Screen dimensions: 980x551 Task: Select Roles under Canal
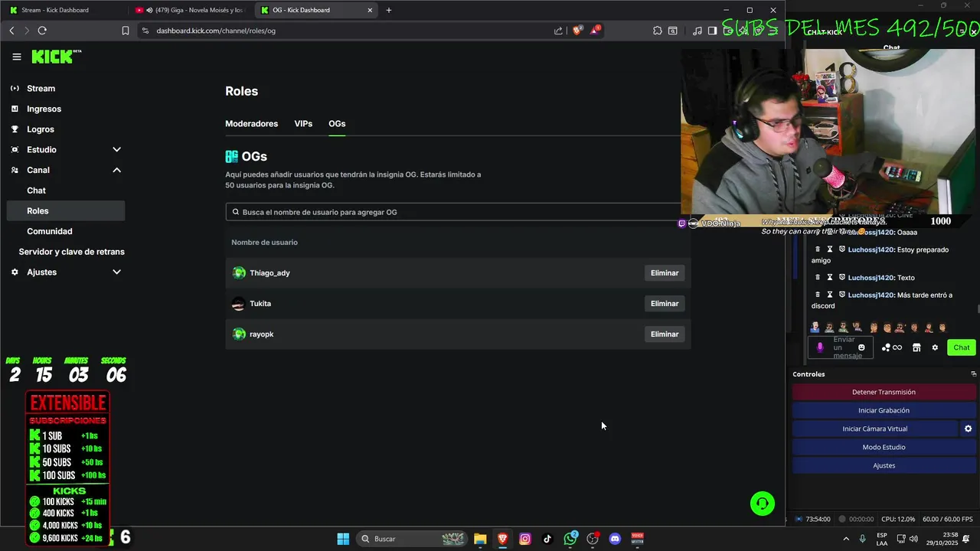click(65, 210)
